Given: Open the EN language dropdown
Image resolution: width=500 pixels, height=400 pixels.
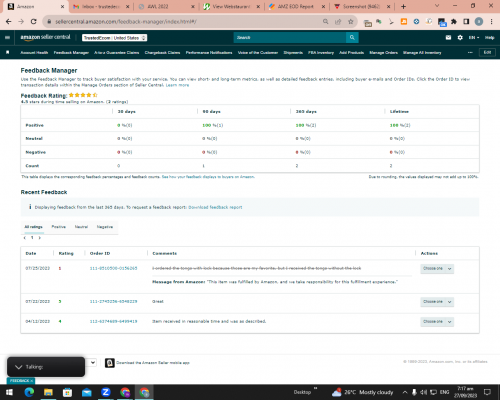Looking at the screenshot, I should click(474, 38).
